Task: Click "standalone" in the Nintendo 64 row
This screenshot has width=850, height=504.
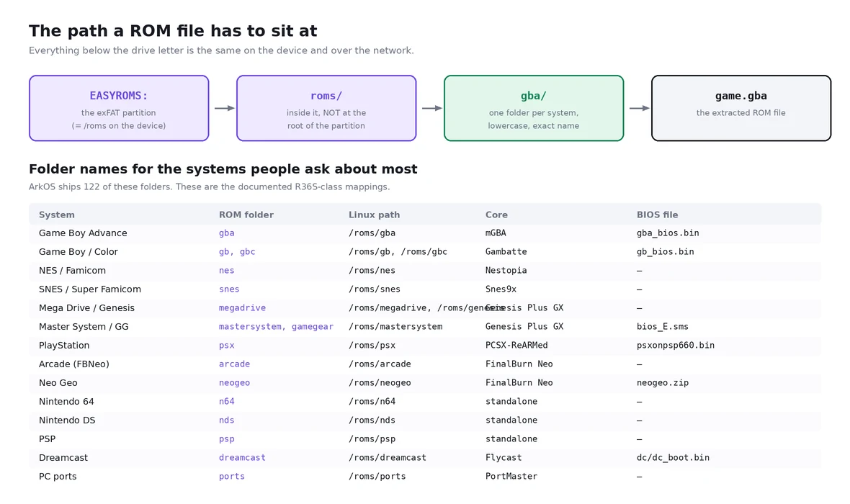Action: [x=511, y=402]
